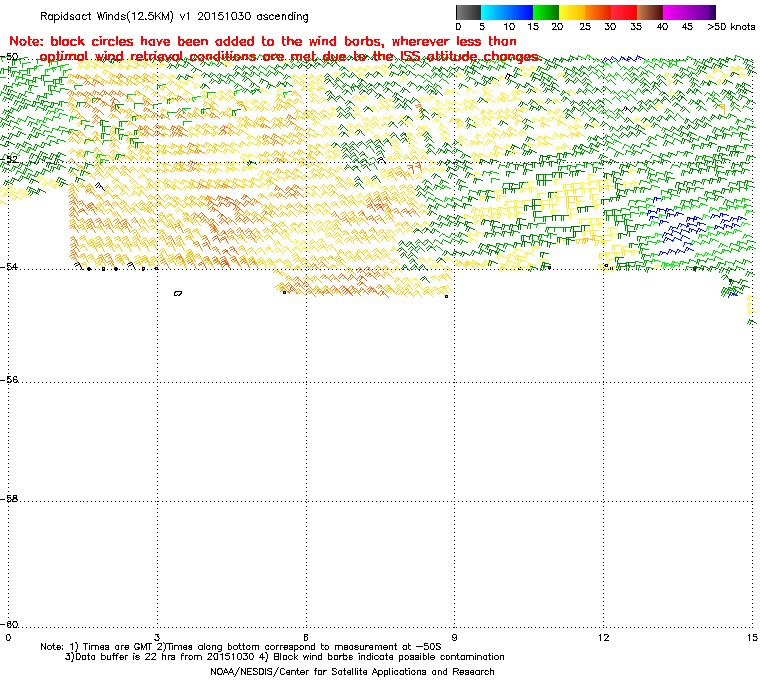Click the footnote 'Note: 1) Times are GMT' line
The width and height of the screenshot is (760, 688).
click(241, 647)
